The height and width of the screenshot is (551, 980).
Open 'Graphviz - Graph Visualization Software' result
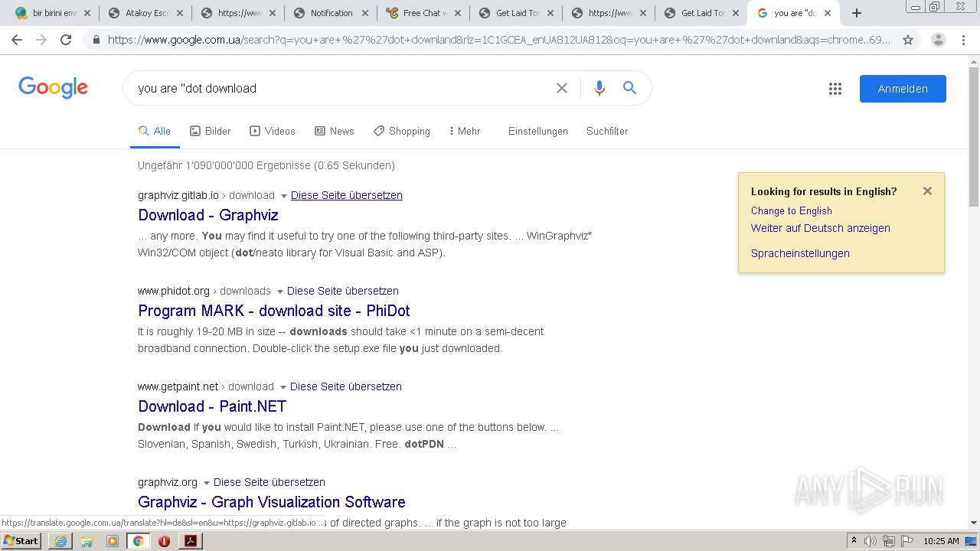click(272, 502)
